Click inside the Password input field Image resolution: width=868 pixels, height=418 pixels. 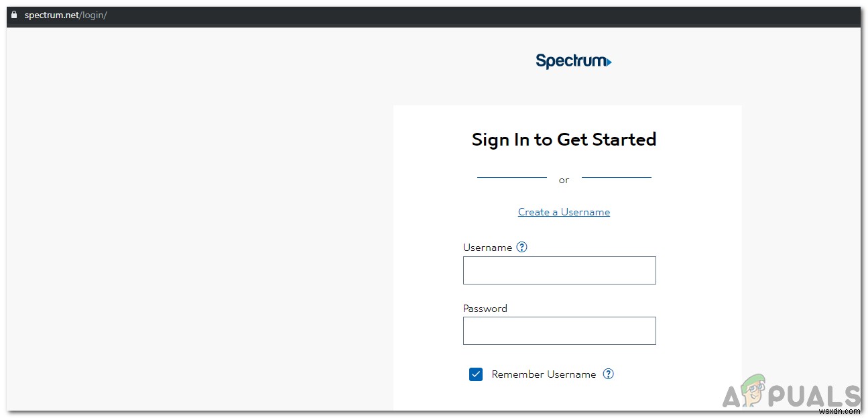tap(559, 331)
